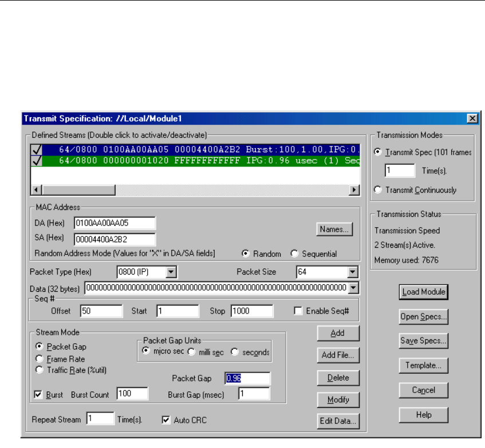The image size is (485, 448).
Task: Click the Transmit Spec Time(s) field
Action: (x=400, y=171)
